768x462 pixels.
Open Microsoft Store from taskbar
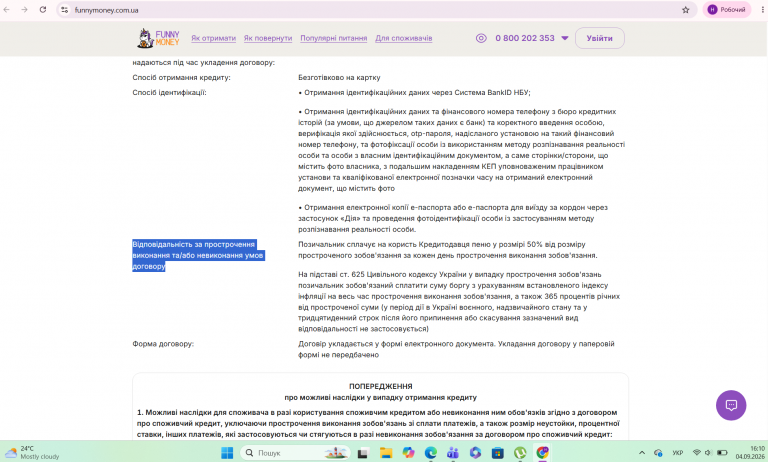[x=498, y=453]
